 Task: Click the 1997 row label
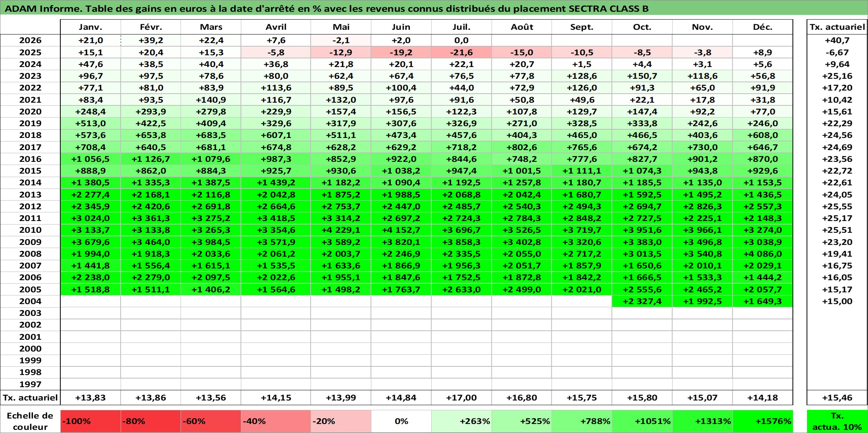click(x=30, y=384)
